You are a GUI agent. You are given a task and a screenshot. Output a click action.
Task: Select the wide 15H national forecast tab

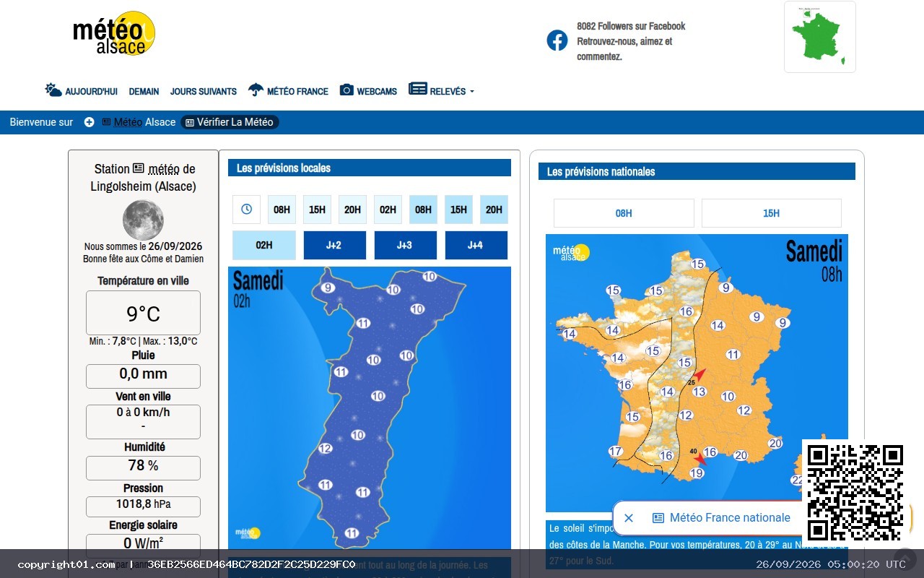tap(772, 213)
